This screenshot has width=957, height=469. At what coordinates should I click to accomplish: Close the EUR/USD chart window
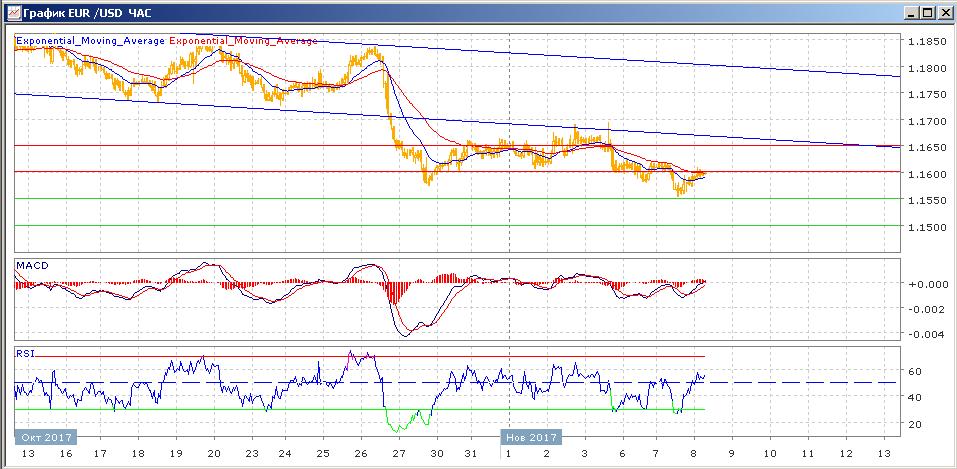[x=943, y=13]
